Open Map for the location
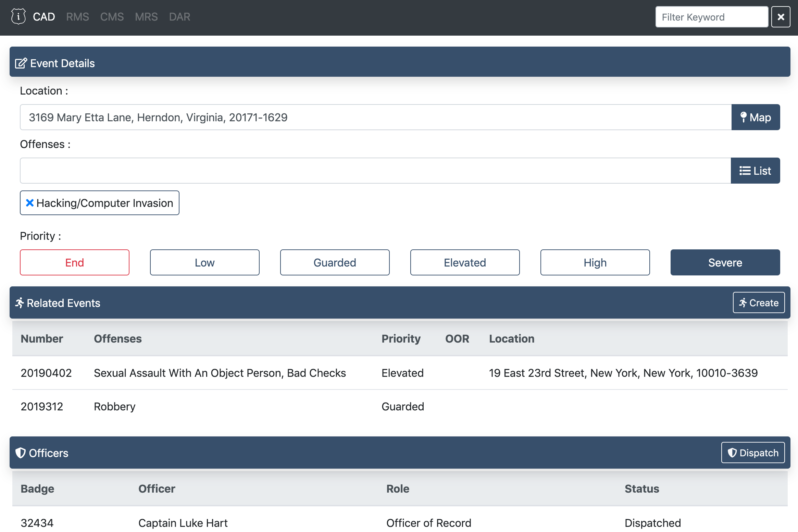 click(x=755, y=117)
